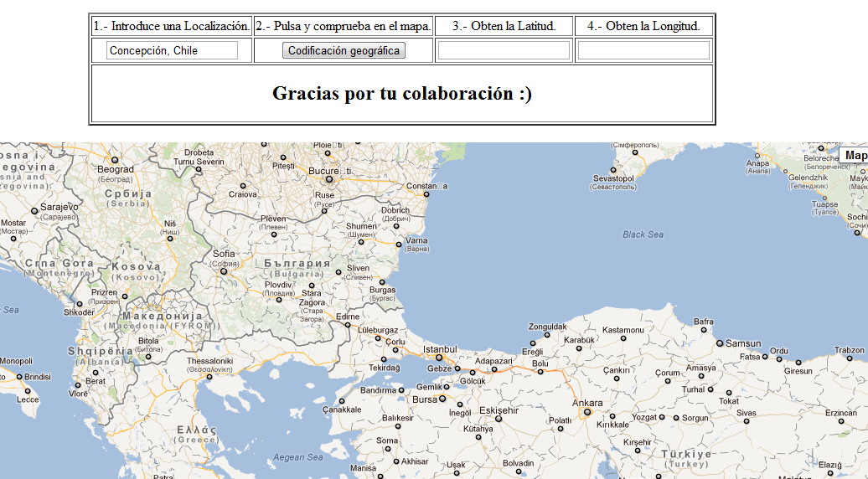Focus the empty Latitud text field
868x479 pixels.
(x=504, y=50)
